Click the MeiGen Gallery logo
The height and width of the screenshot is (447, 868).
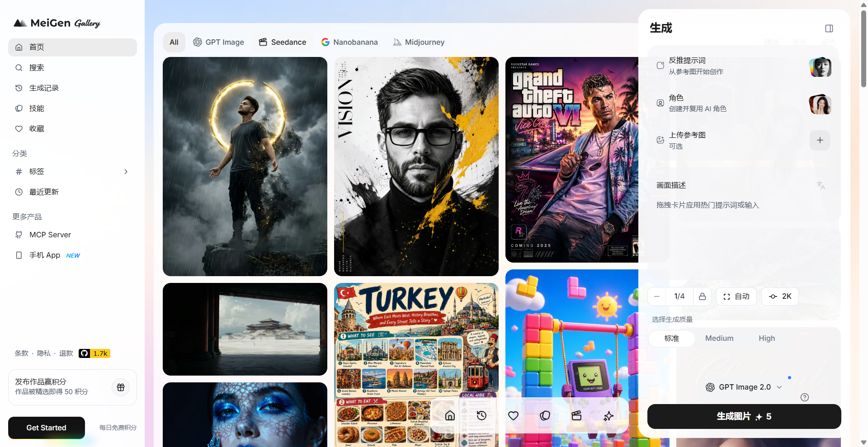57,23
